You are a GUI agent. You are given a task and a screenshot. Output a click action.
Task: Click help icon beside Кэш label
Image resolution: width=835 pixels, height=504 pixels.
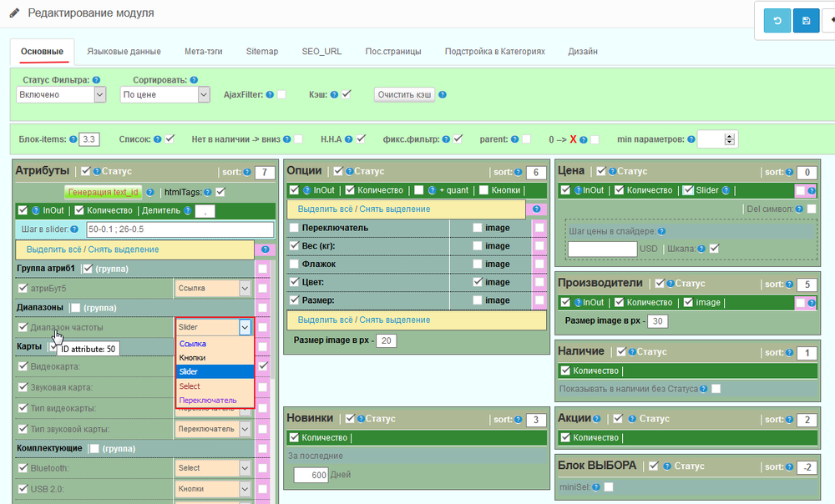click(x=334, y=95)
